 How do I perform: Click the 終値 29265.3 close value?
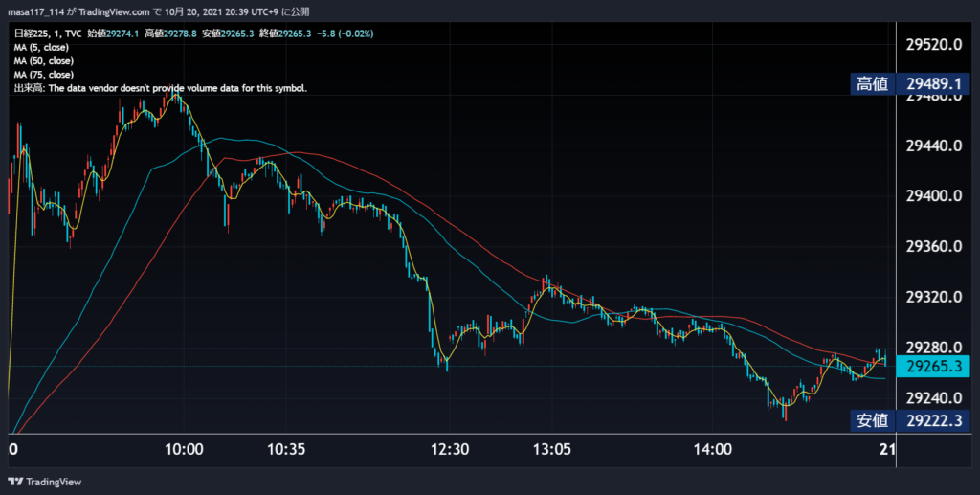coord(285,34)
